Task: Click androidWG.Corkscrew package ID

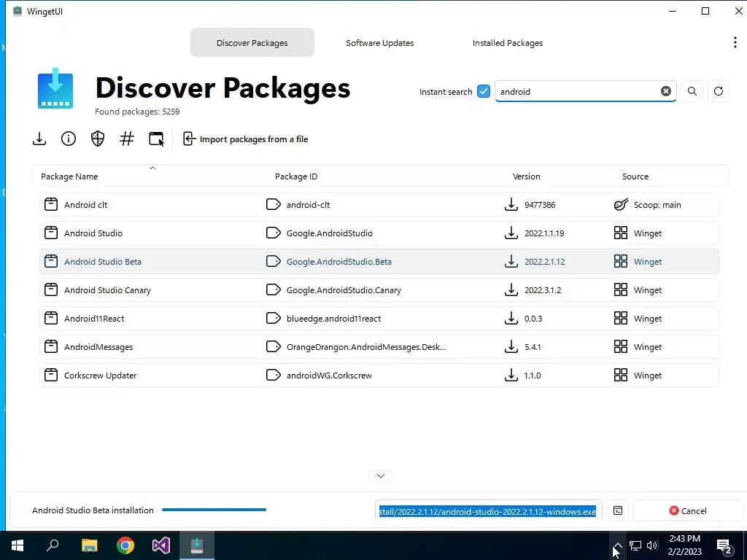Action: click(329, 376)
